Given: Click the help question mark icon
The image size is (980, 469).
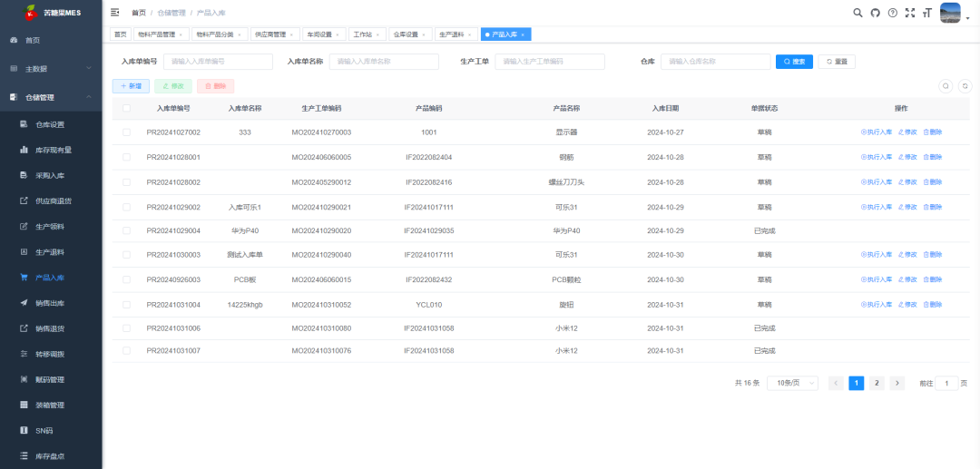Looking at the screenshot, I should coord(892,13).
